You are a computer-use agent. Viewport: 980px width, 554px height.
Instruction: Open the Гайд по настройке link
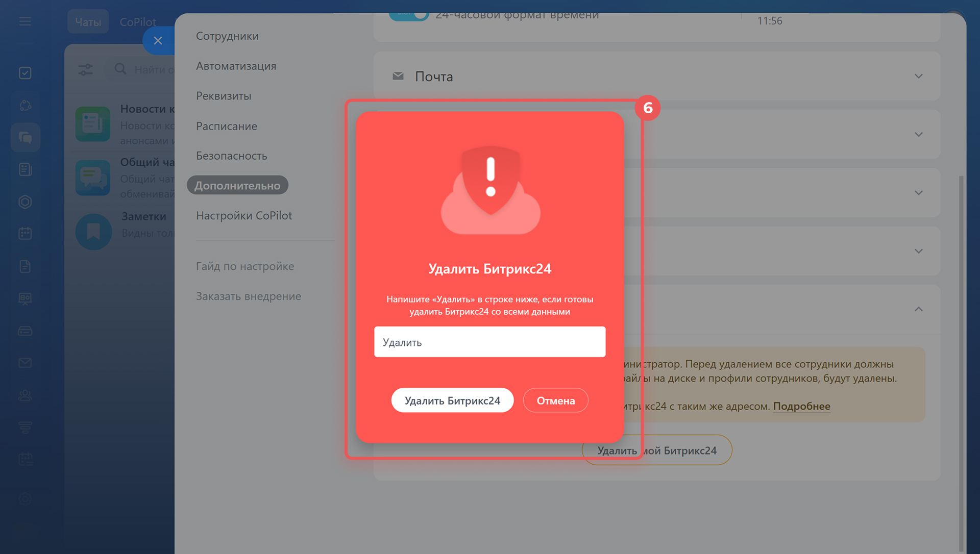coord(245,266)
